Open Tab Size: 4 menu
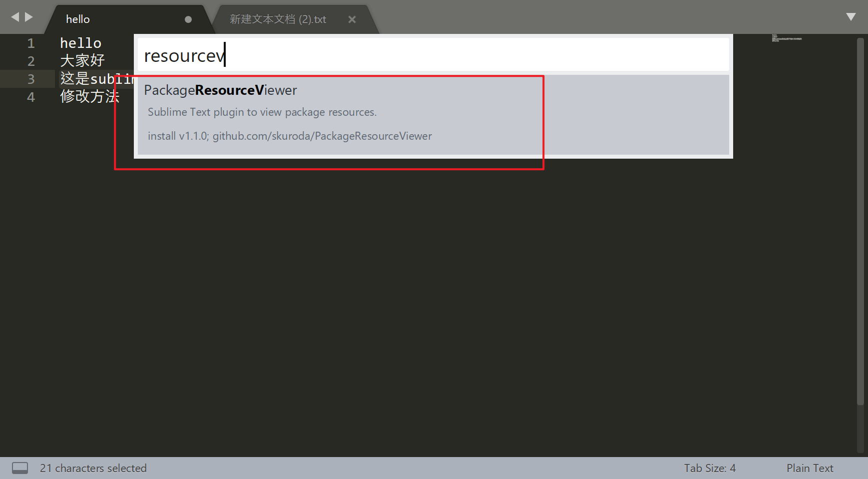The image size is (868, 479). point(710,468)
